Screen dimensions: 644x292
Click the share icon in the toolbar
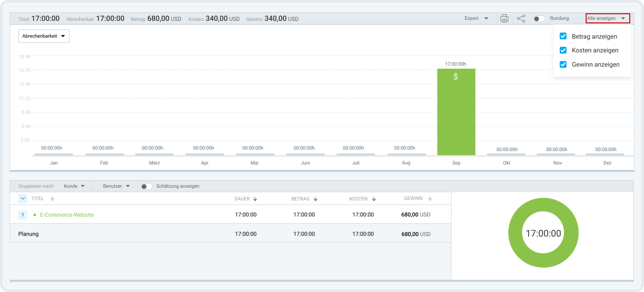coord(521,18)
